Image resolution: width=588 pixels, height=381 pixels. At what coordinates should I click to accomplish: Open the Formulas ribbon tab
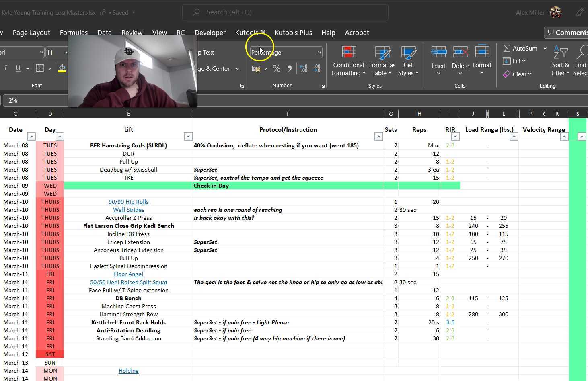click(x=74, y=33)
